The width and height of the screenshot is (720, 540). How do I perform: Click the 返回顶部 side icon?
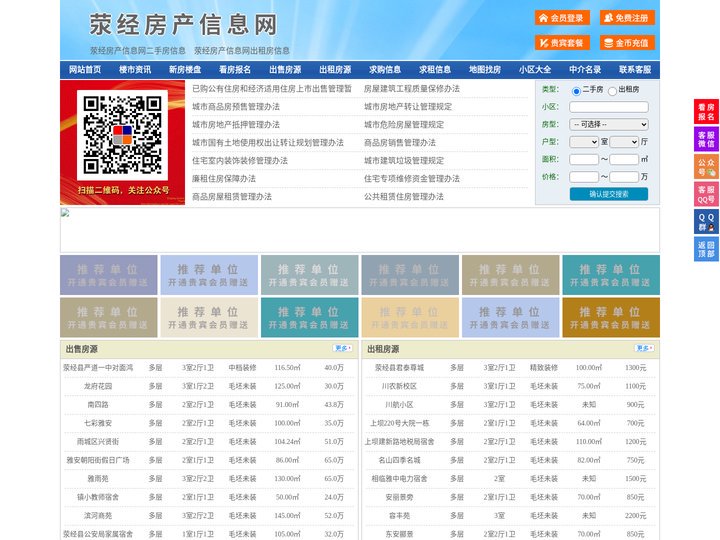(706, 249)
